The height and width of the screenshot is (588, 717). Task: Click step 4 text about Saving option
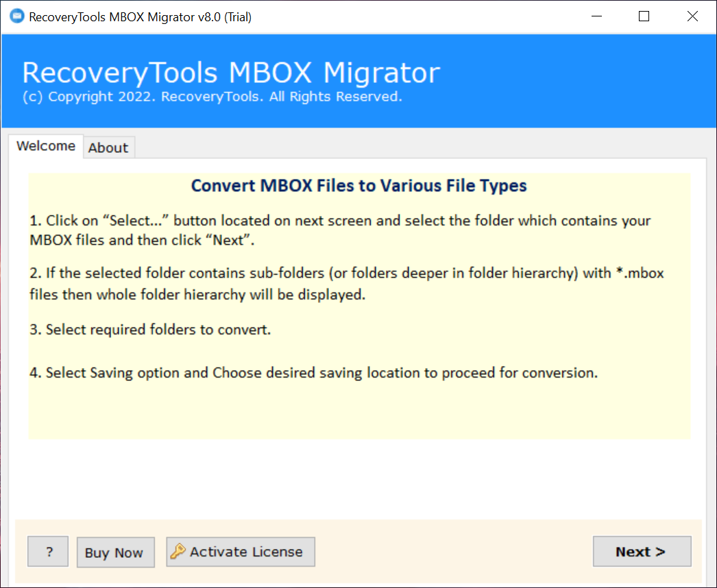314,373
